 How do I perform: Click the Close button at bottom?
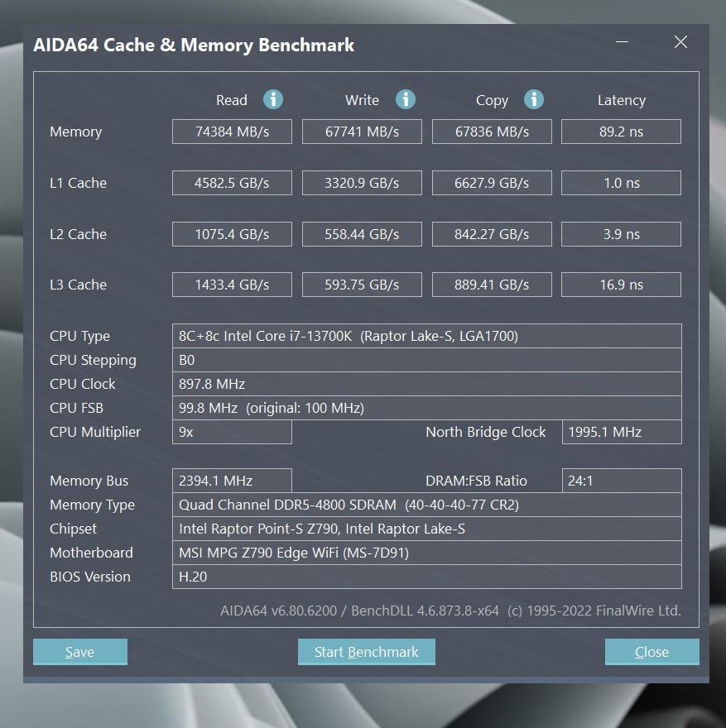(651, 652)
